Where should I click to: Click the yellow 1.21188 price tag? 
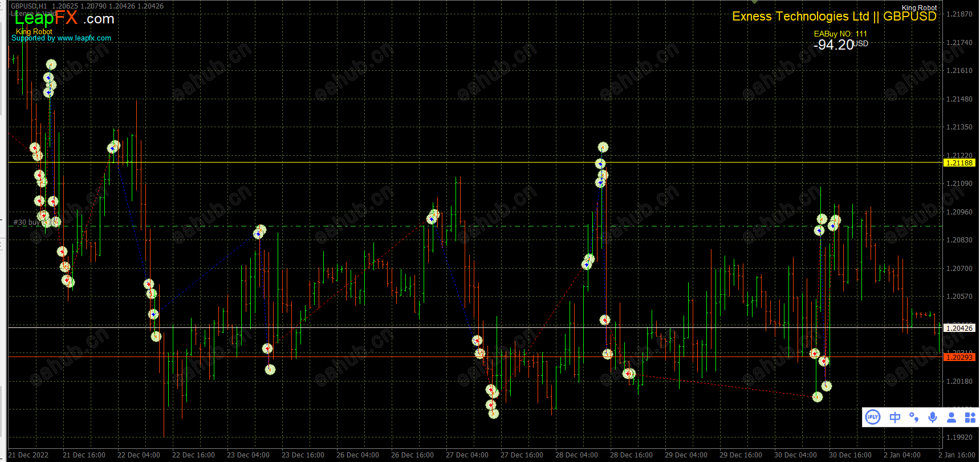coord(959,163)
